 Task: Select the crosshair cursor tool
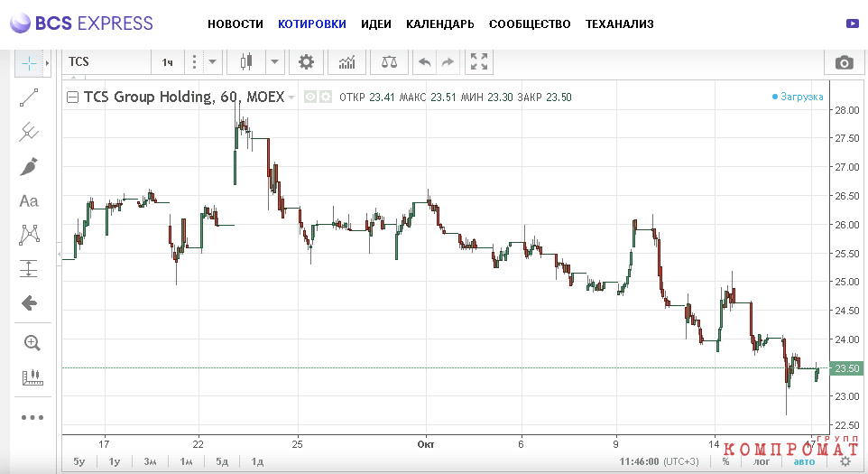[29, 63]
